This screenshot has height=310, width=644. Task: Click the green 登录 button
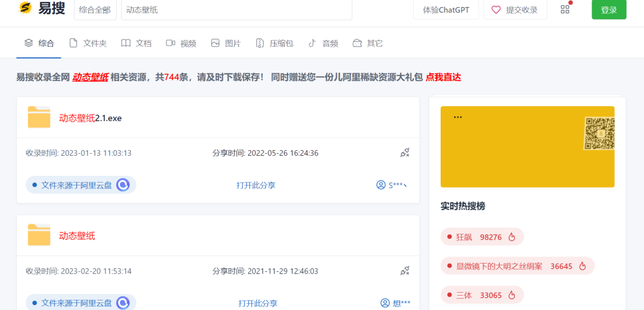[x=609, y=10]
